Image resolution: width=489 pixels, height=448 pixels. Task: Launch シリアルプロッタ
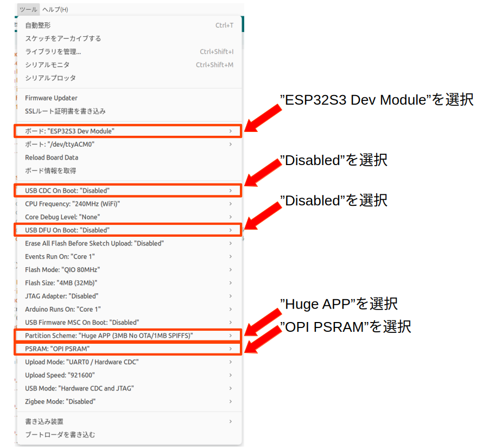[x=50, y=78]
